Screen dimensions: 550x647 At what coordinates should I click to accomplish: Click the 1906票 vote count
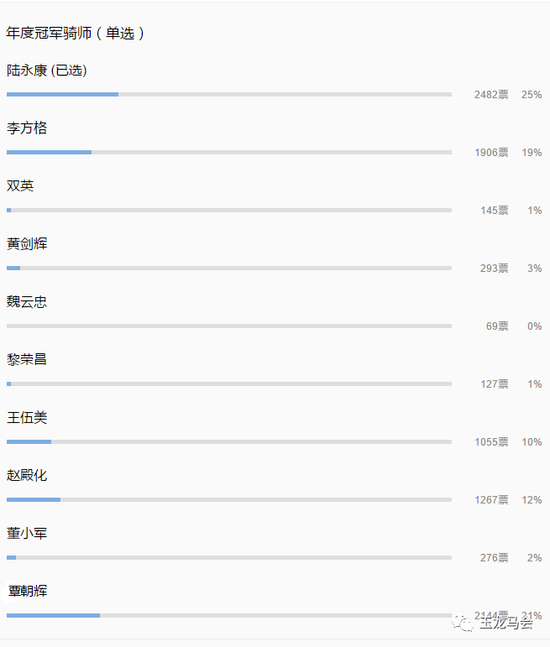491,153
